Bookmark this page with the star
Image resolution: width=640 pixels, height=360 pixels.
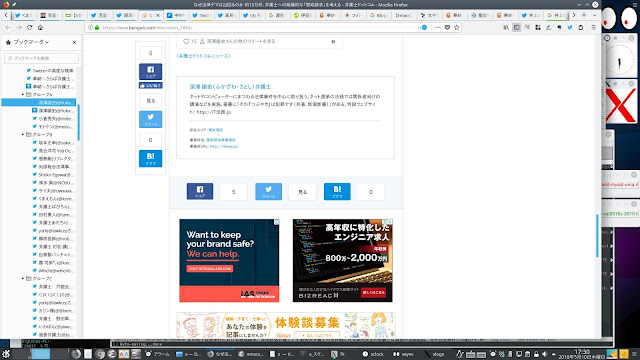pos(457,27)
